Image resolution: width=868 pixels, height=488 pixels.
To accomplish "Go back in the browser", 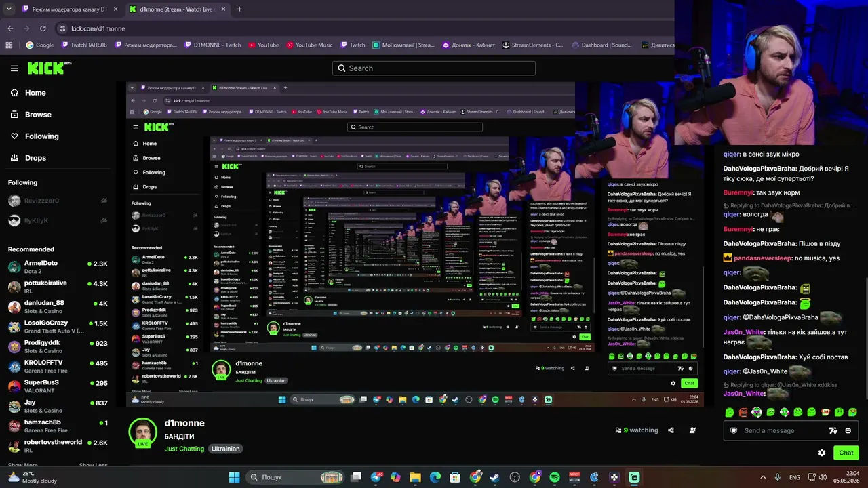I will click(10, 28).
